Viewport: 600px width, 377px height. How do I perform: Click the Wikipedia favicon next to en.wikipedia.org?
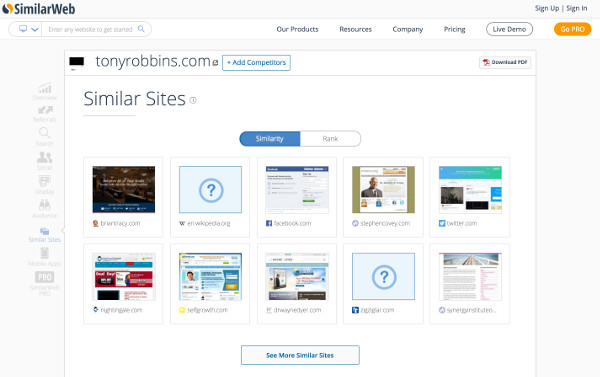pyautogui.click(x=182, y=223)
